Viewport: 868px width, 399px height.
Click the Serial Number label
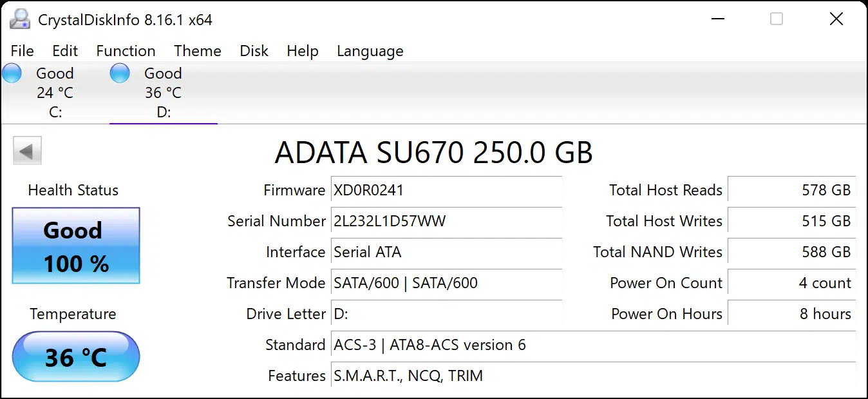tap(276, 221)
